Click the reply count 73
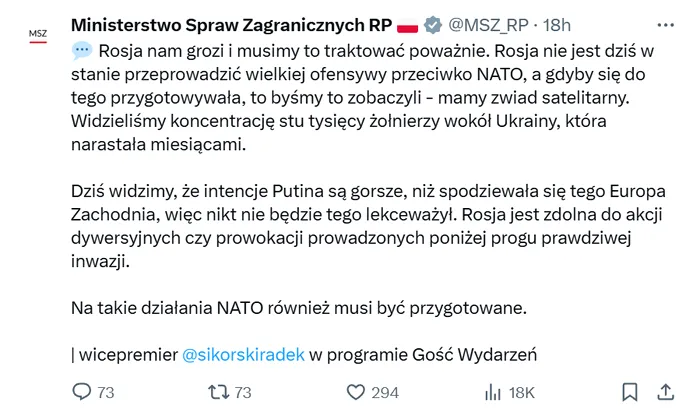 click(106, 392)
